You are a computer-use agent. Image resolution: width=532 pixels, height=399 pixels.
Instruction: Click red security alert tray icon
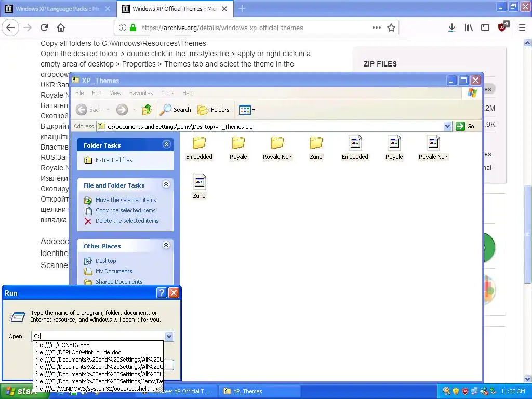point(465,391)
